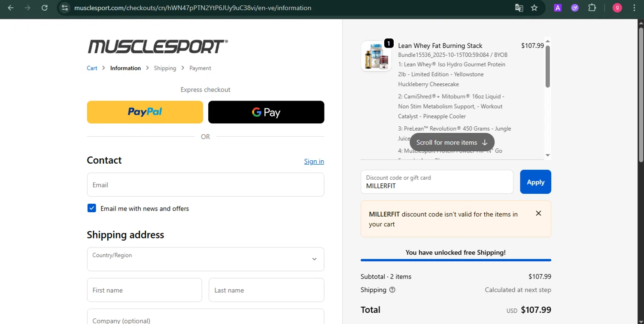Open the Country/Region dropdown
This screenshot has height=324, width=644.
click(206, 259)
